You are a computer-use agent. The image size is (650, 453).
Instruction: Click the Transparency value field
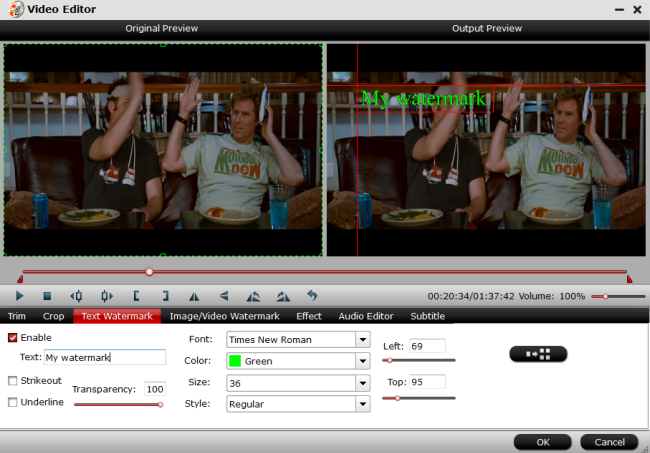coord(155,389)
